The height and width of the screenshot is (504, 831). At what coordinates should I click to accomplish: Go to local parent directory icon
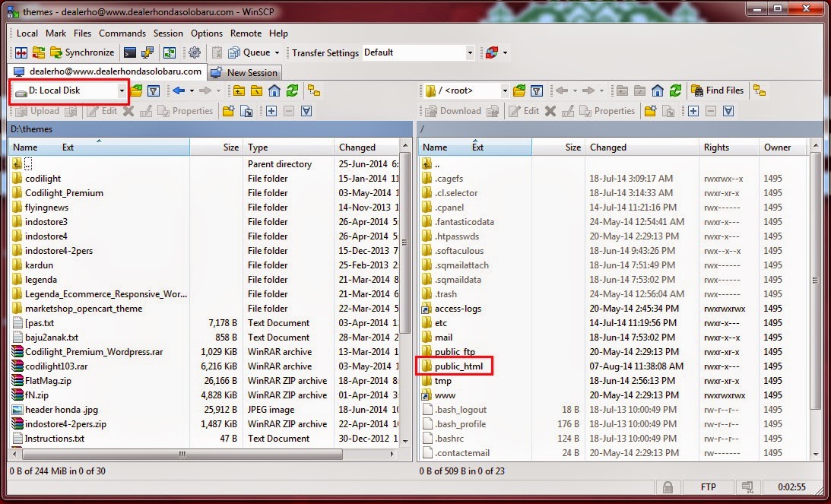[x=239, y=90]
